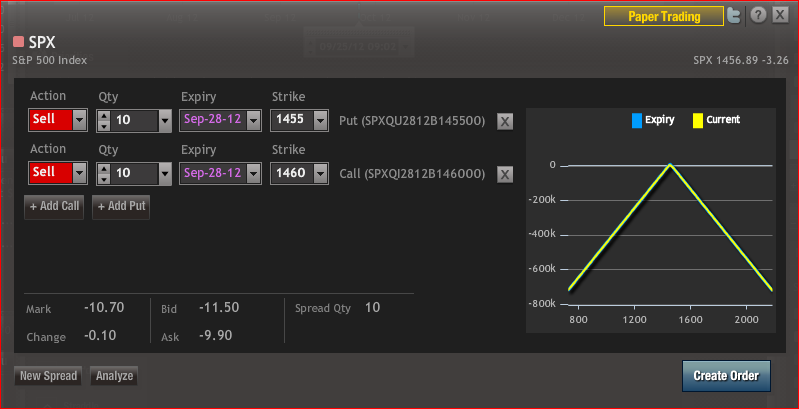Decrease quantity on the Put leg
799x409 pixels.
(x=104, y=126)
